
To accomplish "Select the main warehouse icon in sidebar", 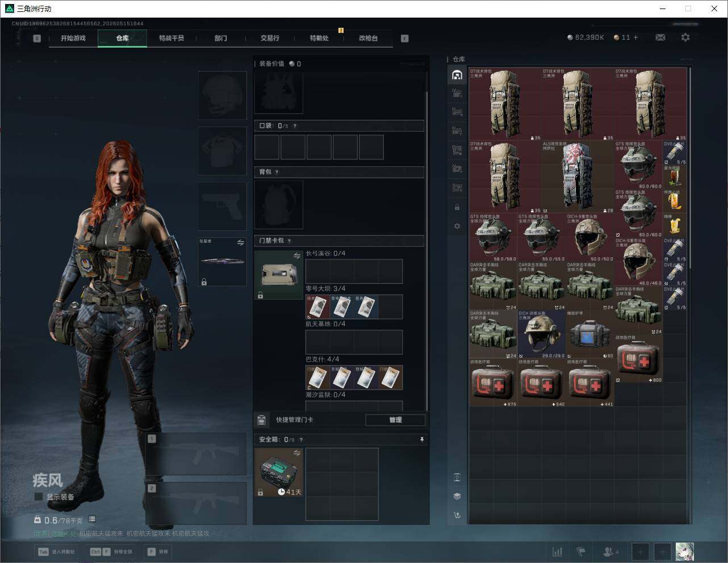I will click(457, 75).
